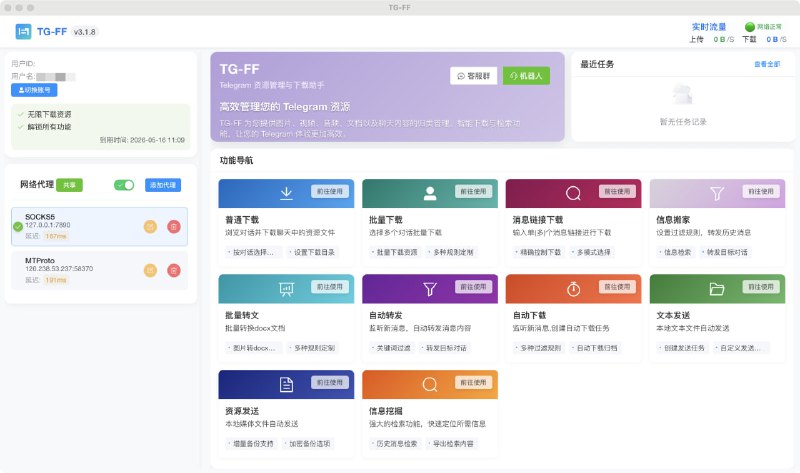
Task: Click the 设置下载目录 tag
Action: (x=312, y=252)
